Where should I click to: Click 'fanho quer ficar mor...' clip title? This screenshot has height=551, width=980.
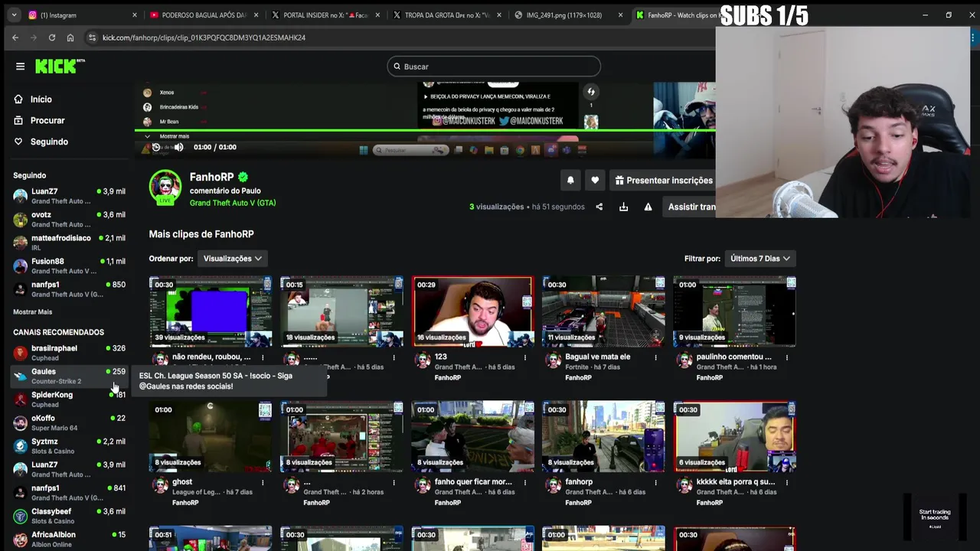click(x=472, y=482)
